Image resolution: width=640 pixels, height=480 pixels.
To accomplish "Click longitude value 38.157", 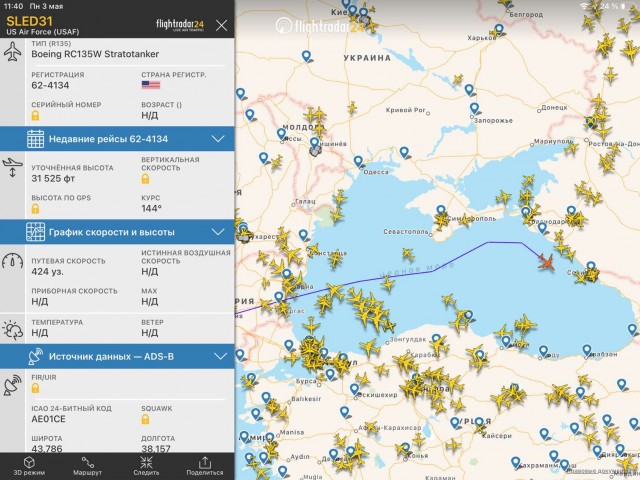I will click(158, 449).
